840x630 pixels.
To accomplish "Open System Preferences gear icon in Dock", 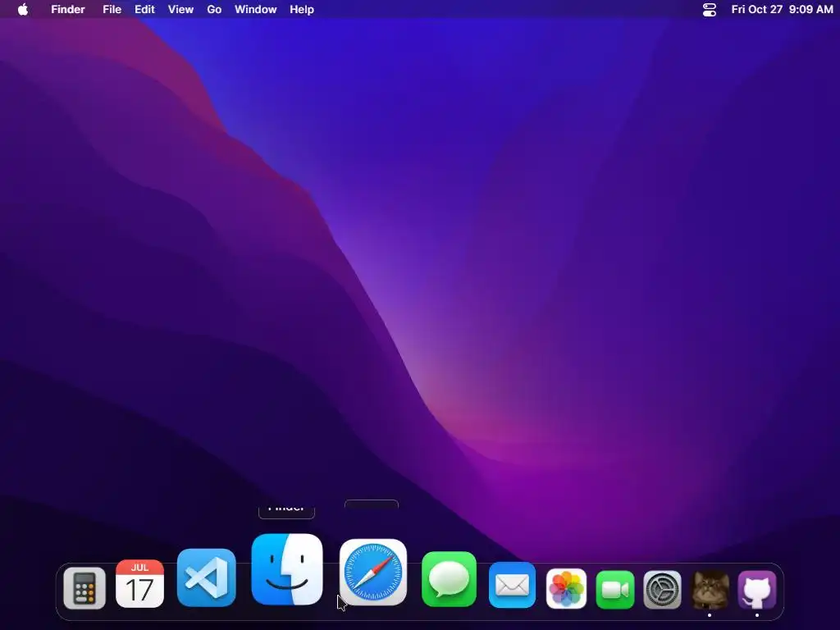I will click(662, 590).
